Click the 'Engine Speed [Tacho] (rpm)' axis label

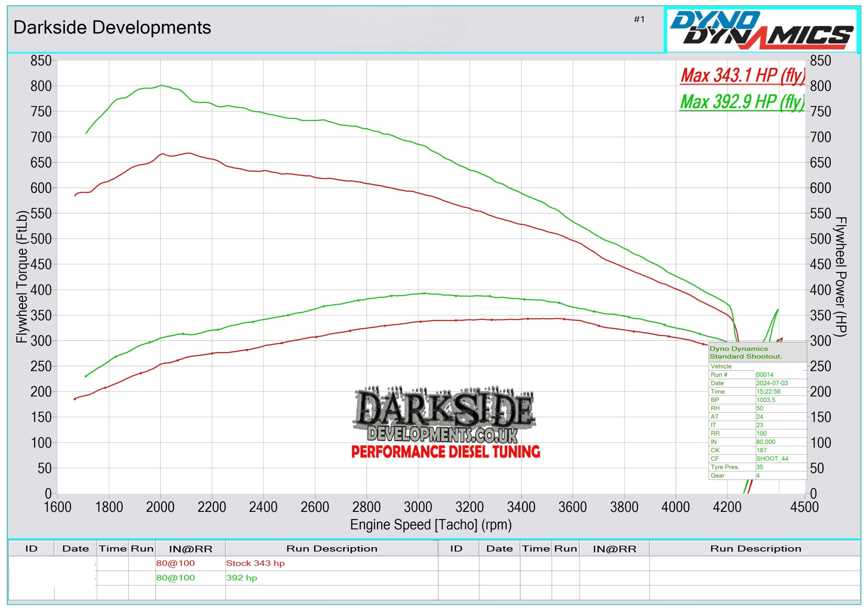431,525
